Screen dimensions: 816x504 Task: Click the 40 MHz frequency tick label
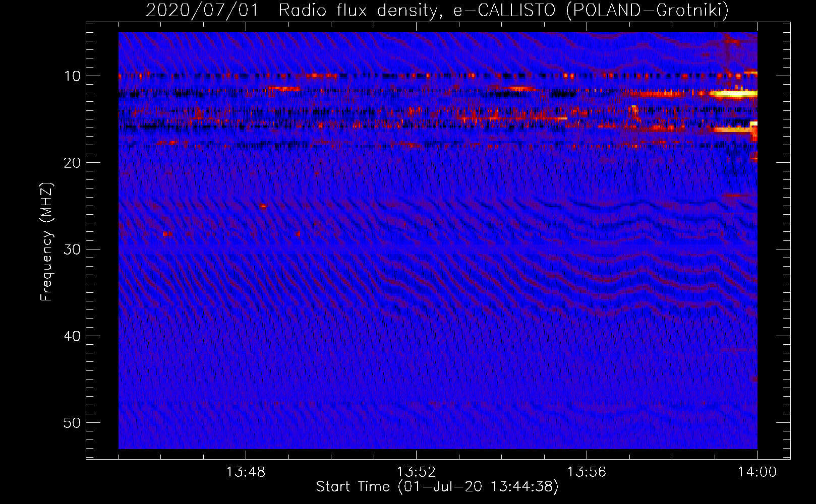[x=73, y=336]
